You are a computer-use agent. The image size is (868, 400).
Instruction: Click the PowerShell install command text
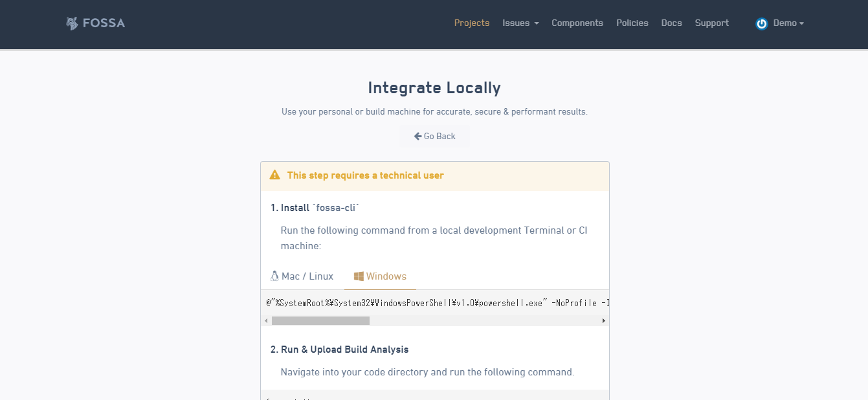pos(434,303)
